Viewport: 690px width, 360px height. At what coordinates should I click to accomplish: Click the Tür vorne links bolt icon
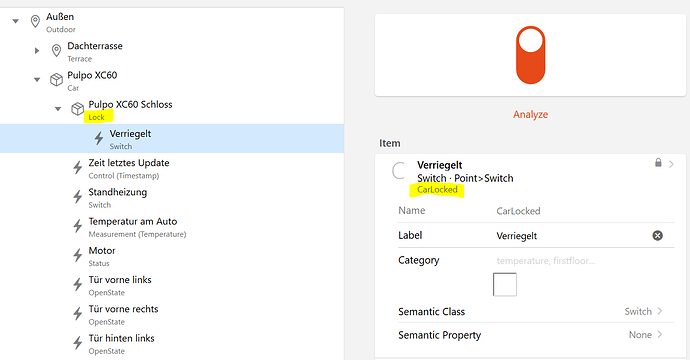pos(78,284)
